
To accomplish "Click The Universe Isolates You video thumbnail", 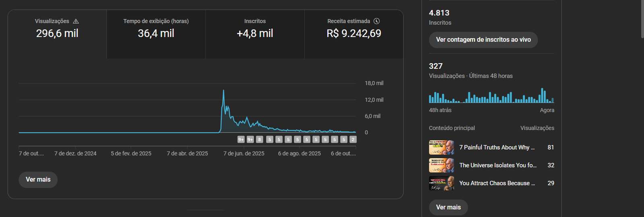I will [442, 165].
